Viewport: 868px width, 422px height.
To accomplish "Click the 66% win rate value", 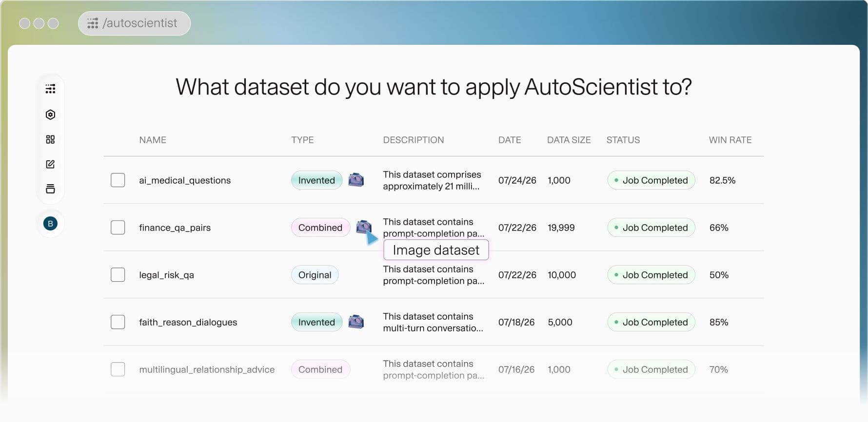I will pyautogui.click(x=719, y=228).
